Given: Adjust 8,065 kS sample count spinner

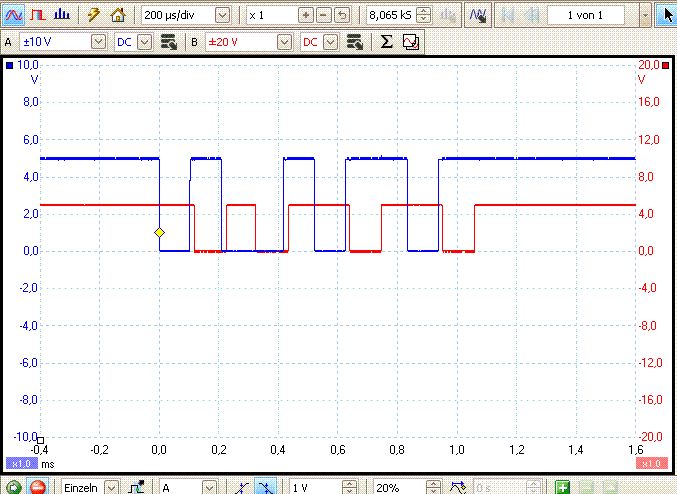Looking at the screenshot, I should coord(424,16).
